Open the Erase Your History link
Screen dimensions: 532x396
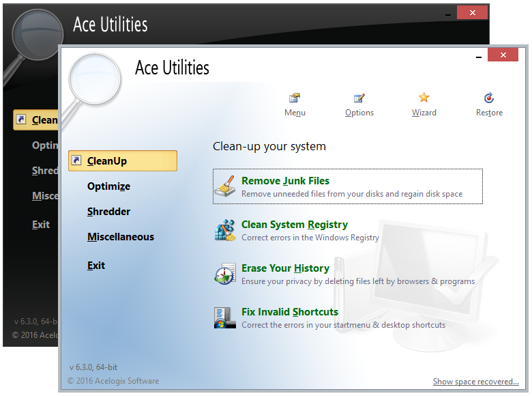tap(285, 268)
